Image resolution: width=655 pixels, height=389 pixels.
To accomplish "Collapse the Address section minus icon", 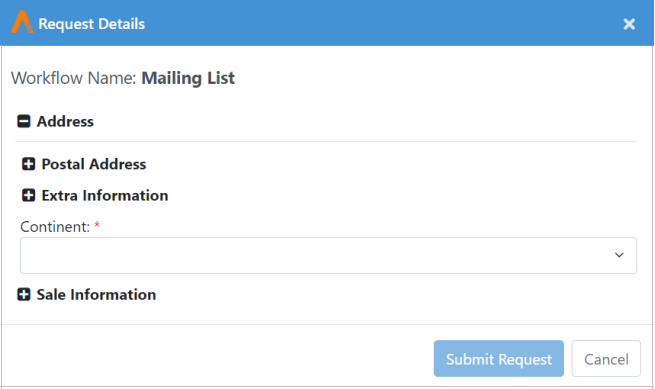I will pyautogui.click(x=24, y=121).
